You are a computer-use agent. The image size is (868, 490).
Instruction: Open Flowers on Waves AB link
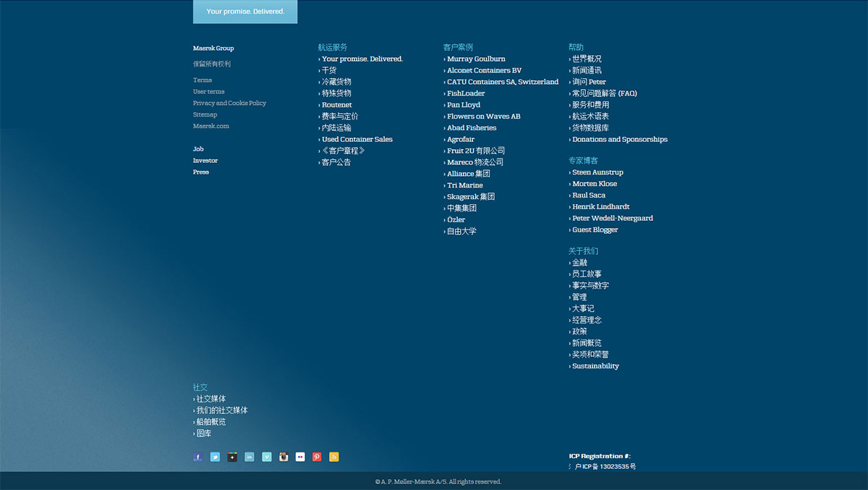(482, 117)
